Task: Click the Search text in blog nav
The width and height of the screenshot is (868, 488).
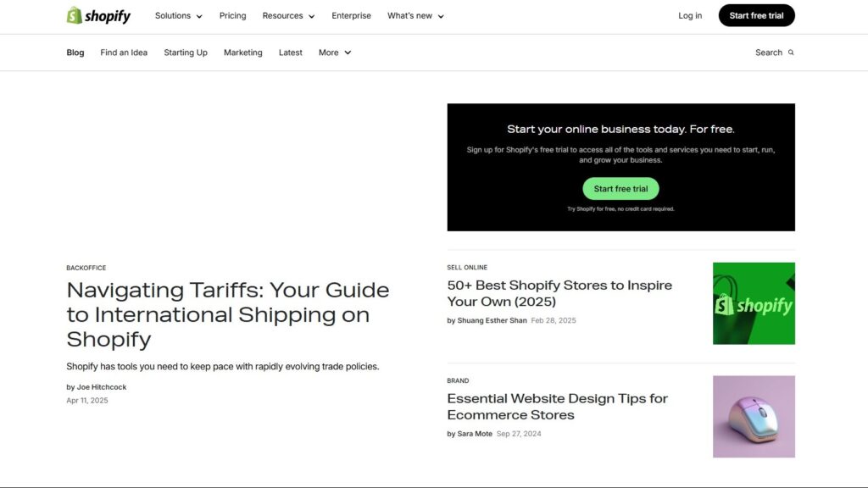Action: tap(769, 53)
